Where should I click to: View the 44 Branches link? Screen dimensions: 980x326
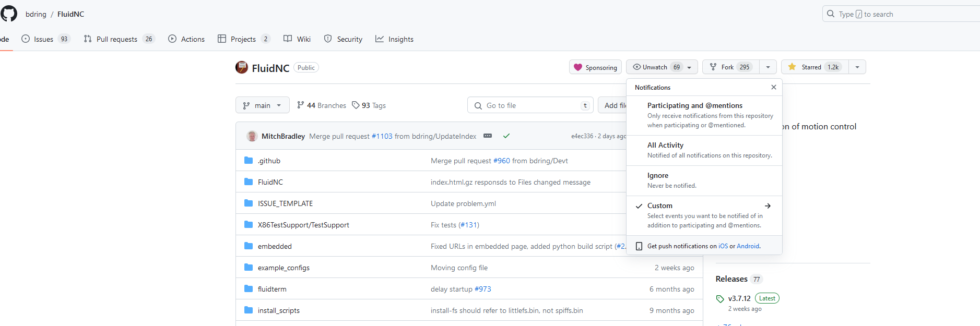[321, 105]
